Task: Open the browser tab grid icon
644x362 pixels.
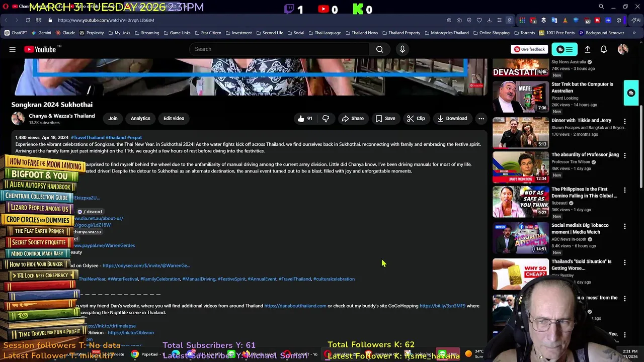Action: click(x=38, y=20)
